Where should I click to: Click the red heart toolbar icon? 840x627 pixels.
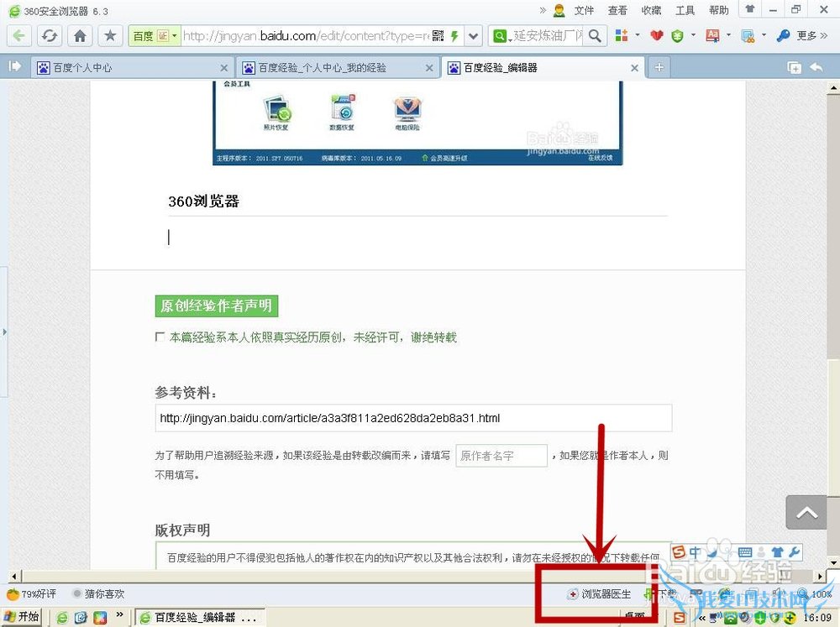pos(657,36)
